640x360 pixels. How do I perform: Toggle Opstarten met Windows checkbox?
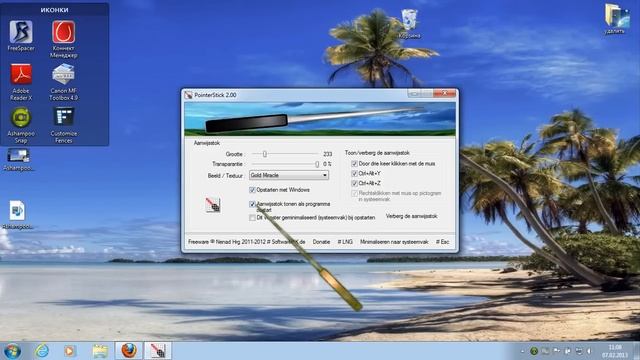(252, 190)
